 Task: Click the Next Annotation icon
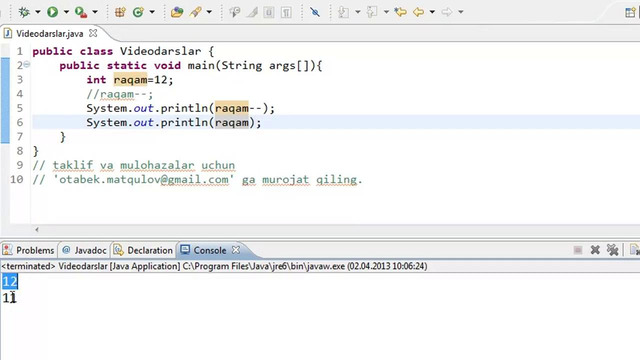pos(343,12)
